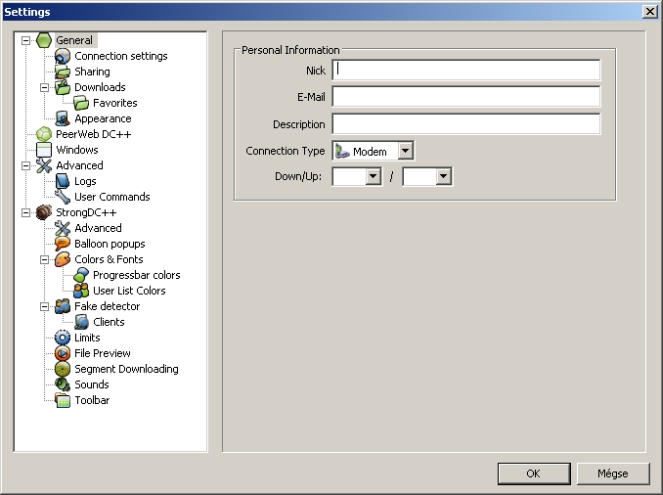Select the Toolbar tree item

coord(92,400)
